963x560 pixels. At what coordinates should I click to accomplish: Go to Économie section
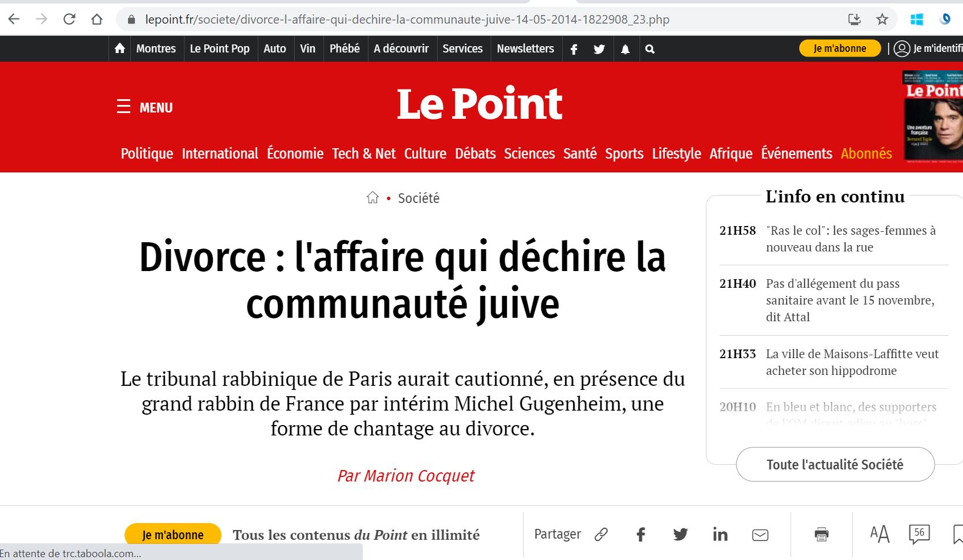(x=295, y=153)
